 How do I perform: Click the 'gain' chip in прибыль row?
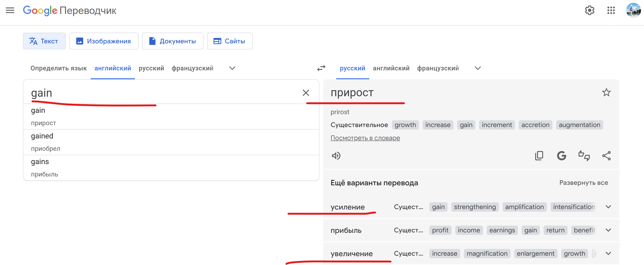[531, 230]
